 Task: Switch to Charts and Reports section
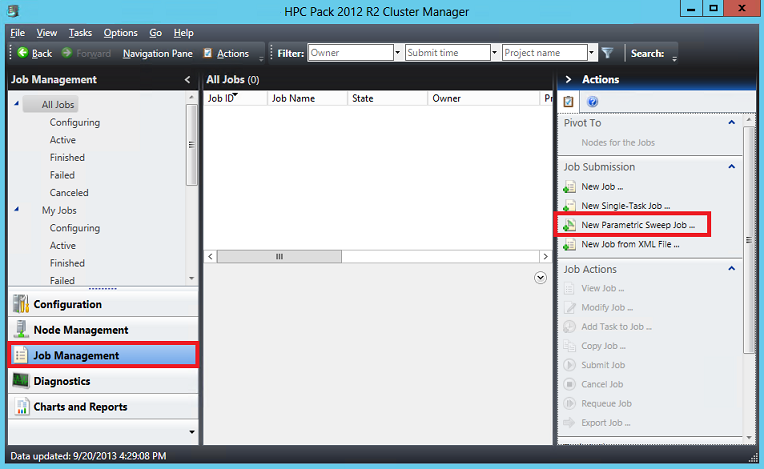[x=103, y=407]
